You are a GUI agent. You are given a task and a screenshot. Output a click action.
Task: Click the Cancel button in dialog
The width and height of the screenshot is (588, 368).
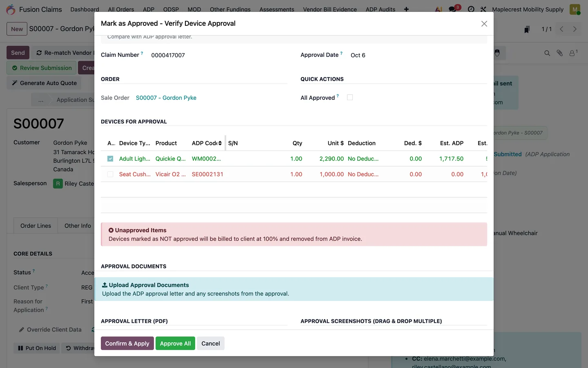click(211, 343)
